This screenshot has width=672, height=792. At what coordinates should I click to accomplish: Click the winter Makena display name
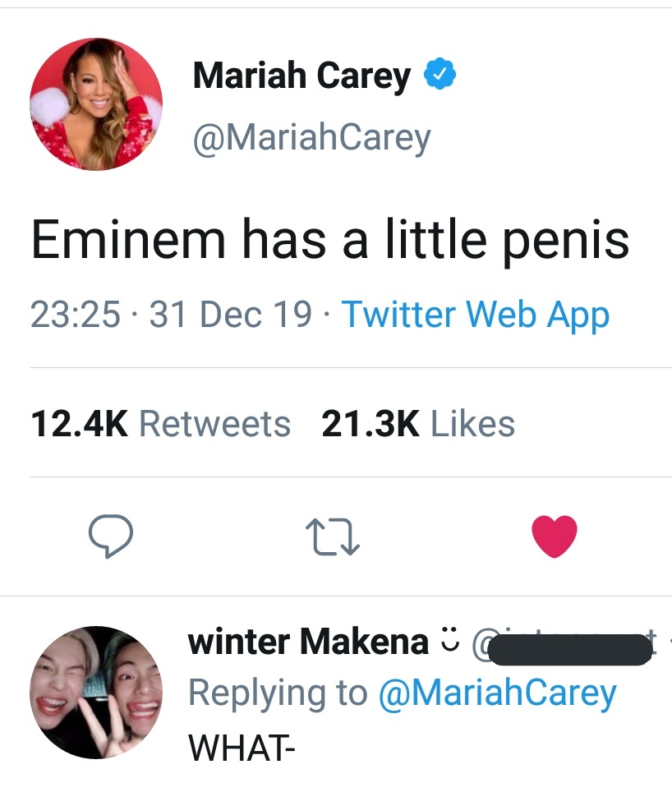tap(308, 642)
